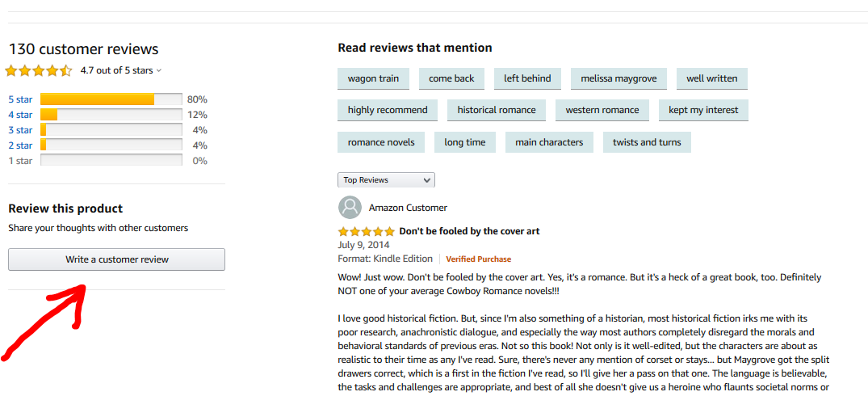Click the Amazon Customer avatar icon
The width and height of the screenshot is (868, 396).
350,207
